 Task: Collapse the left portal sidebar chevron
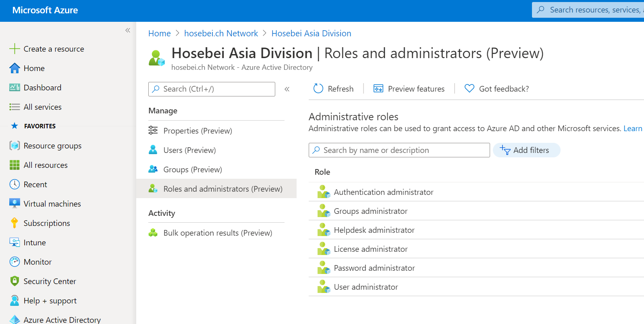(128, 30)
